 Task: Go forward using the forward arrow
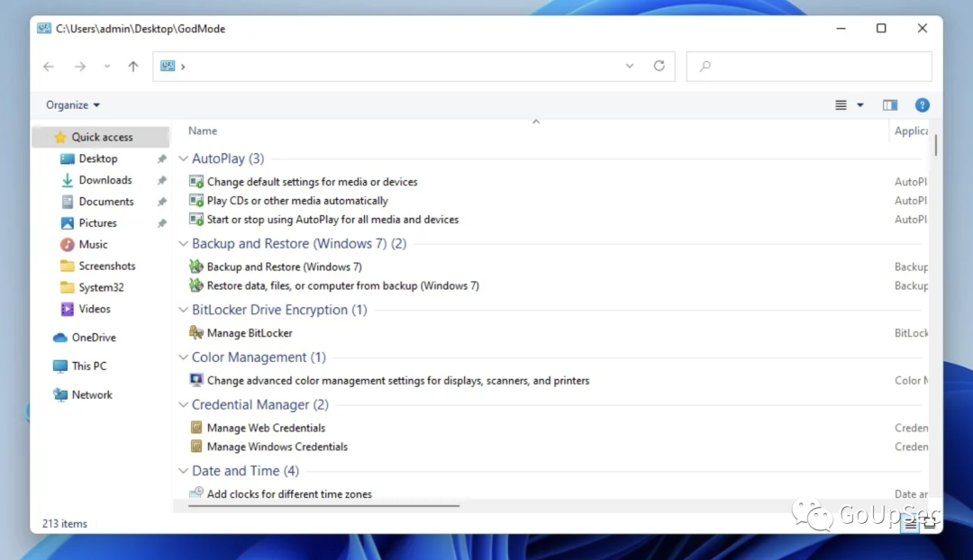(x=80, y=67)
